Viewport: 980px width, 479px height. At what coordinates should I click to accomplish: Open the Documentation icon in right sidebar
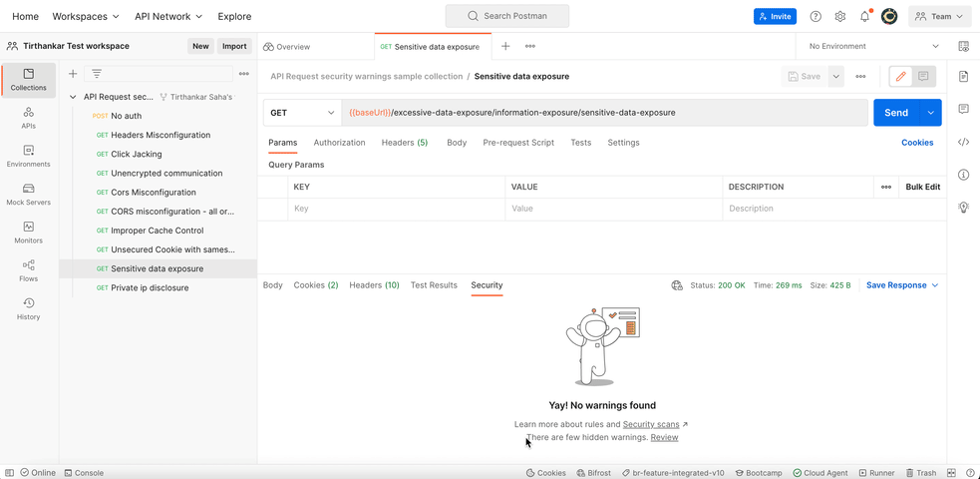pyautogui.click(x=963, y=76)
